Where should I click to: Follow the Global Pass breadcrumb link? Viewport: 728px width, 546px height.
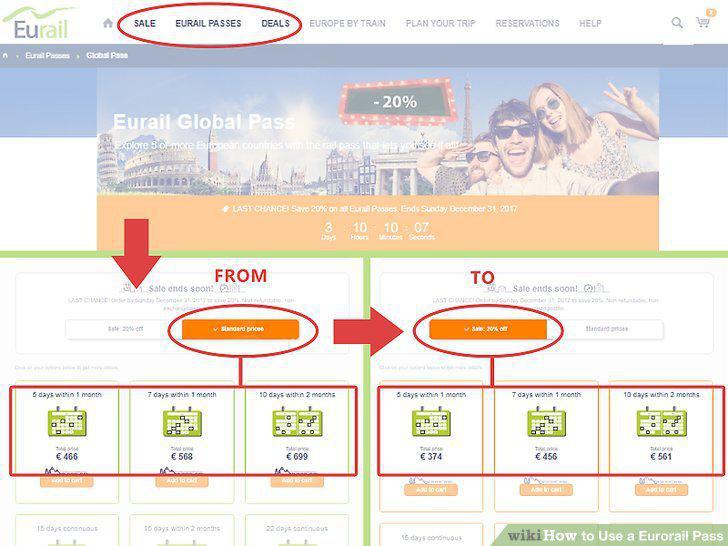[x=107, y=56]
